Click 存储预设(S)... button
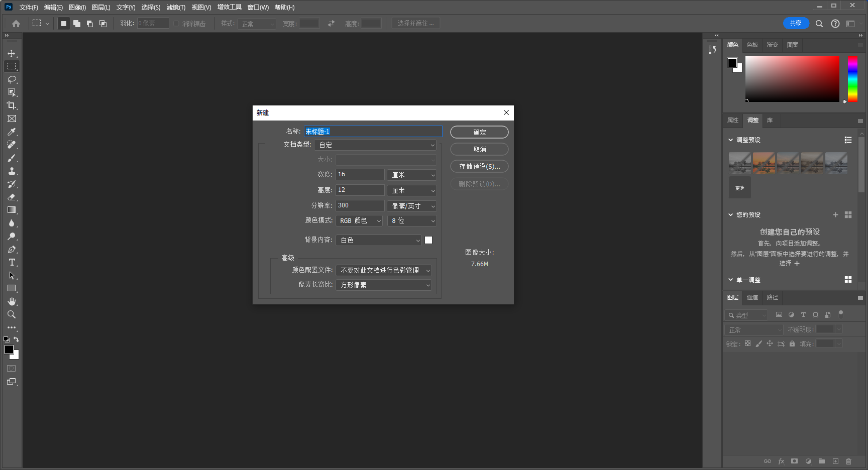The image size is (868, 470). (479, 166)
